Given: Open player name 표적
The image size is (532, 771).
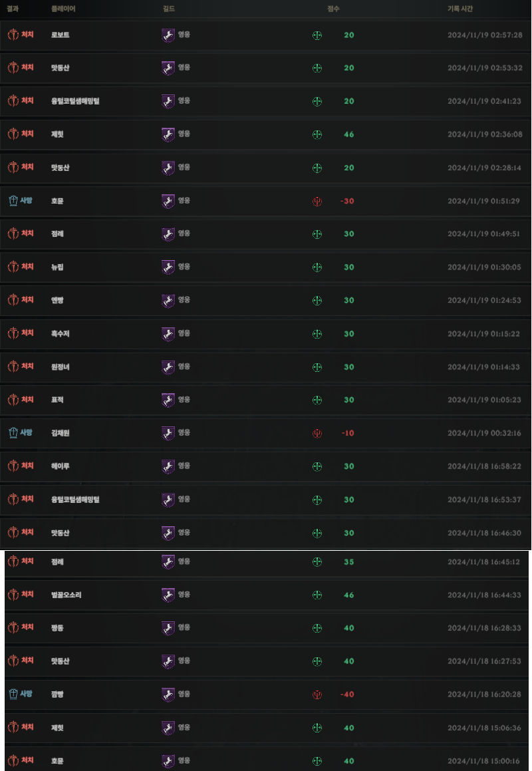Looking at the screenshot, I should coord(58,400).
